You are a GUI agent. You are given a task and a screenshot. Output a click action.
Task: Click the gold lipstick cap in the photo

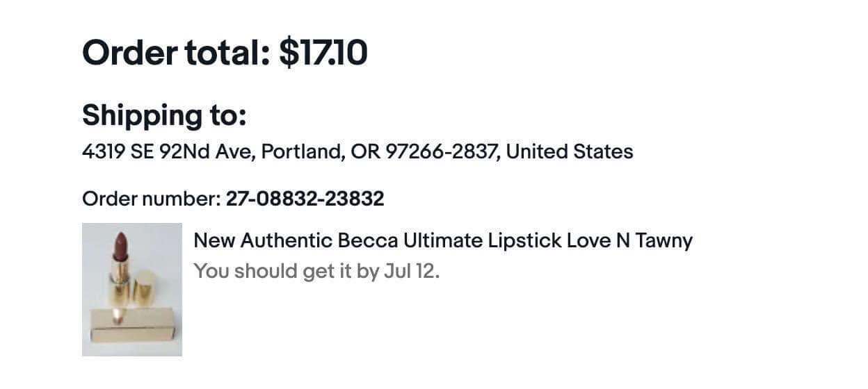pos(145,290)
